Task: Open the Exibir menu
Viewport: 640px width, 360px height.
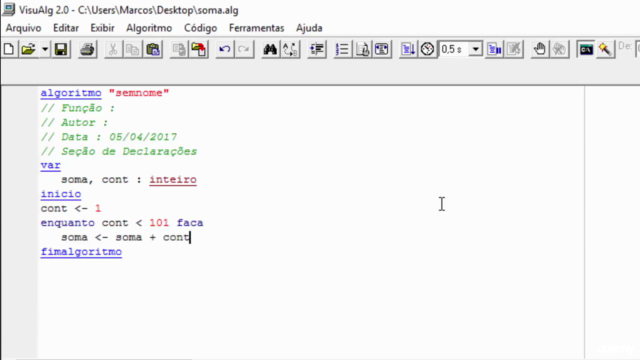Action: click(x=102, y=28)
